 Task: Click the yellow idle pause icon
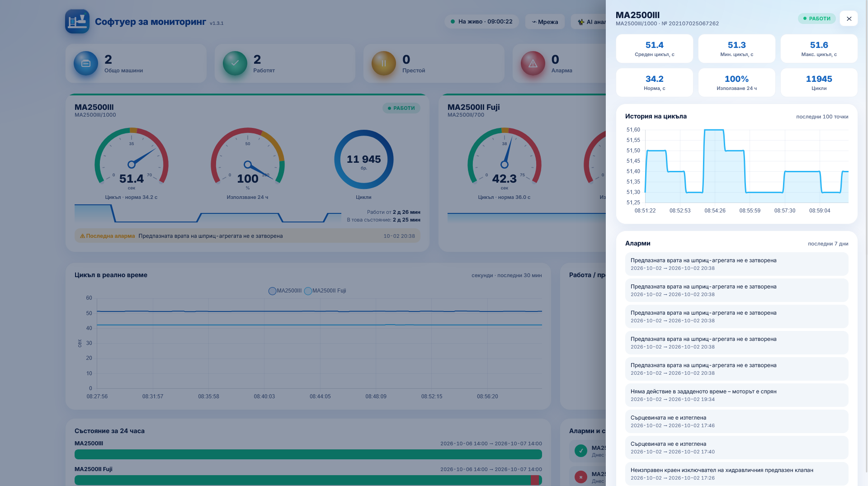(x=384, y=63)
